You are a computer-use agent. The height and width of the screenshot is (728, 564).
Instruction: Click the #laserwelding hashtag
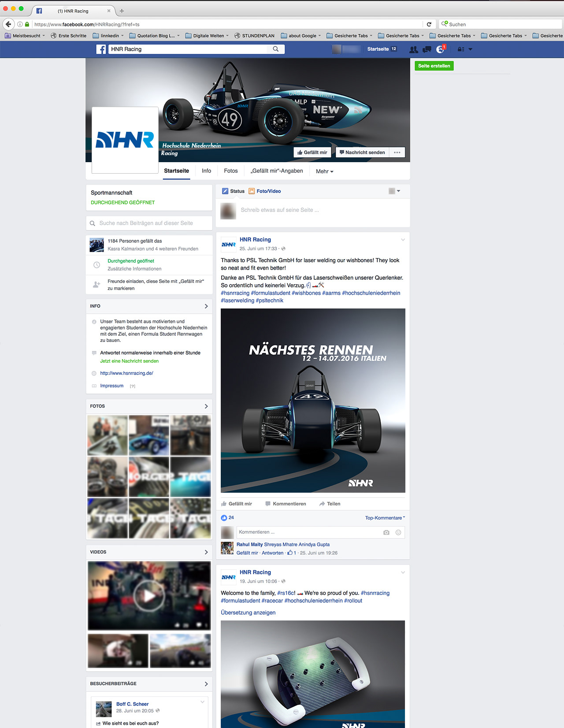(237, 301)
